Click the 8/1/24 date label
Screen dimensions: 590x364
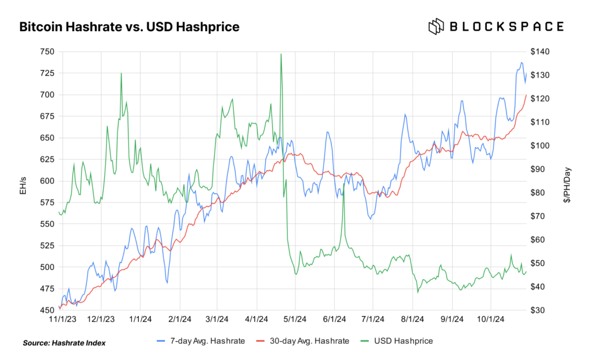tap(413, 319)
